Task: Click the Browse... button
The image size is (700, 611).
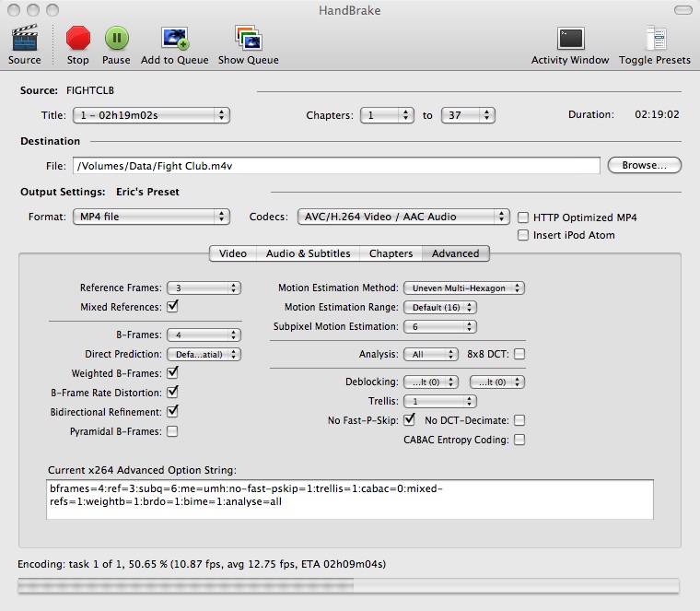Action: [645, 165]
